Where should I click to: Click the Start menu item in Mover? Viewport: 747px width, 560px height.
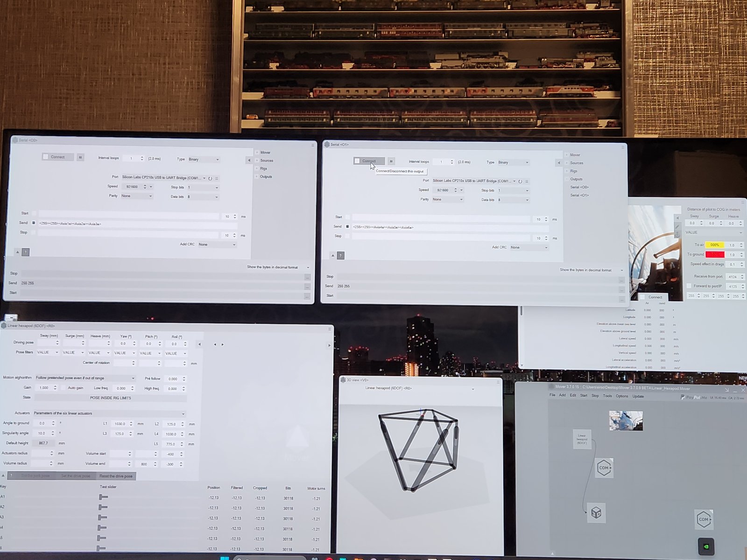pos(584,396)
